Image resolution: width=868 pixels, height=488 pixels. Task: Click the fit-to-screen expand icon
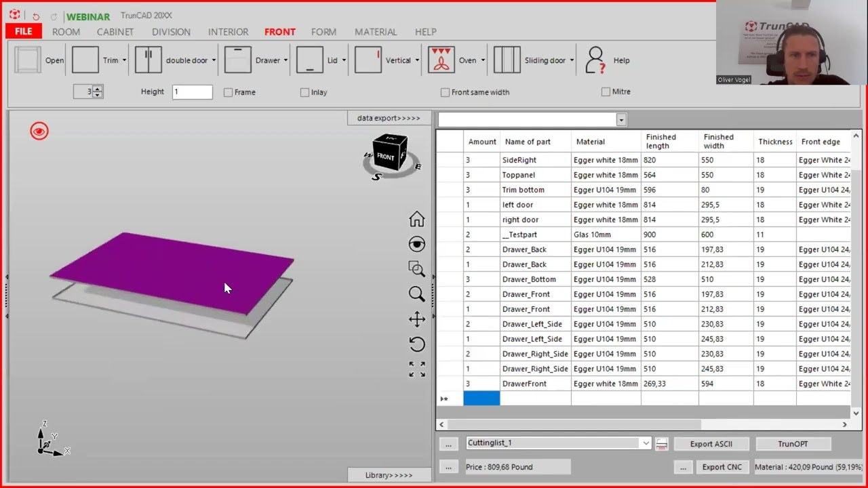[417, 369]
